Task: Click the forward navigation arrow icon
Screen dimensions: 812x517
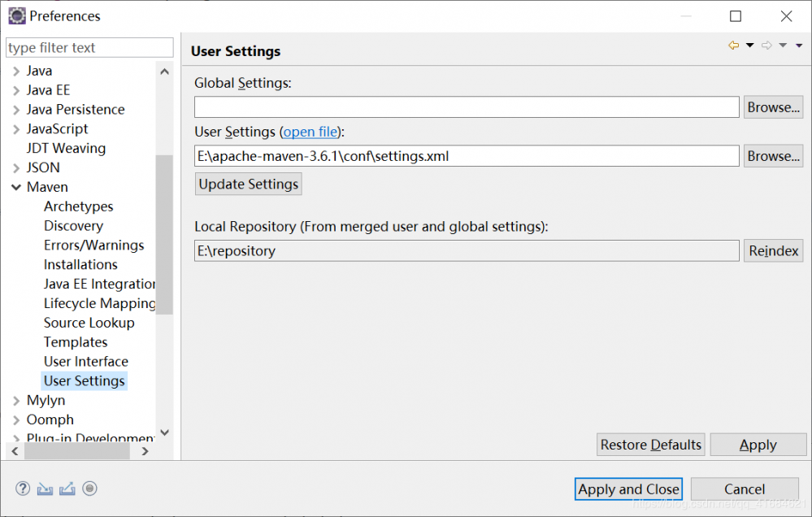Action: [x=766, y=46]
